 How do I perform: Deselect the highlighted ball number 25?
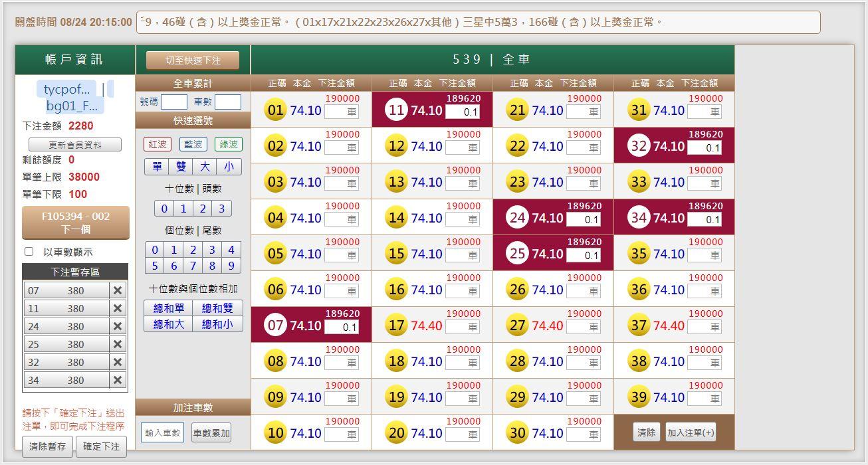pos(517,254)
